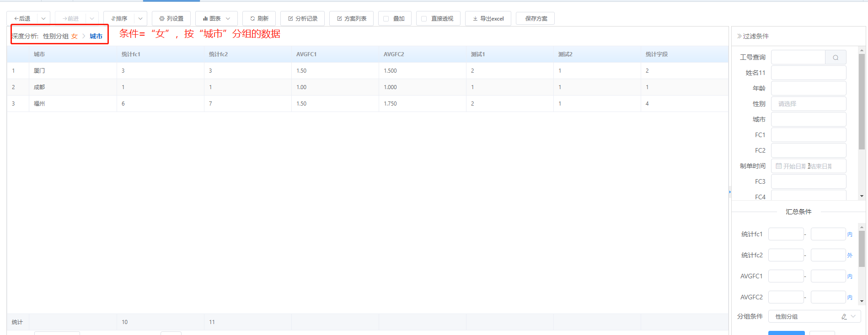868x335 pixels.
Task: Go back using the 后退 button
Action: tap(22, 19)
